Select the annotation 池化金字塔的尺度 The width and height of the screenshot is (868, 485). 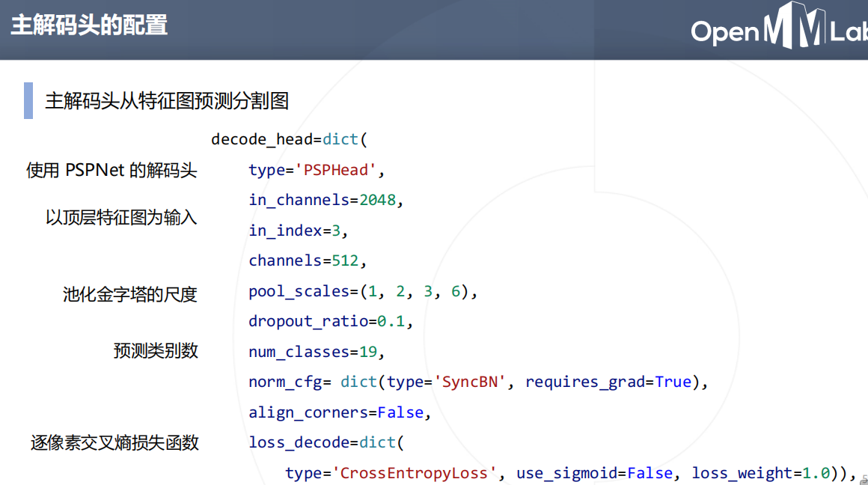[130, 295]
